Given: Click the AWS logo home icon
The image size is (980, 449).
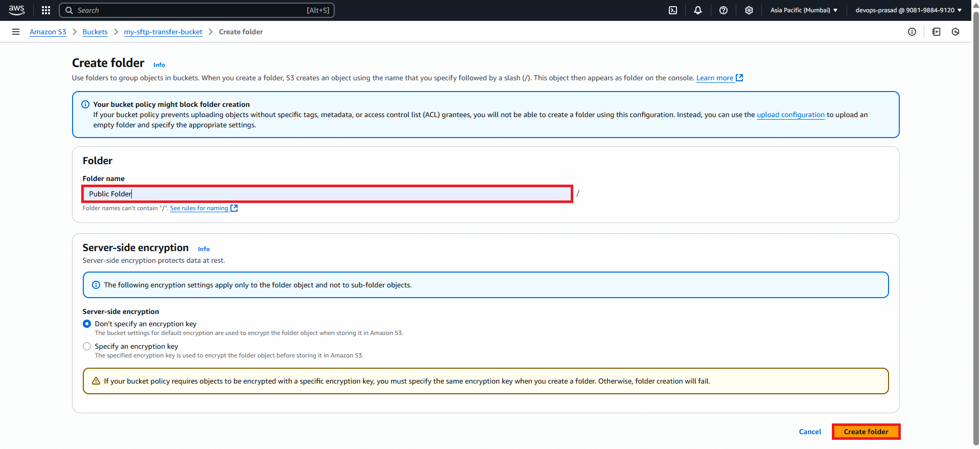Looking at the screenshot, I should 16,10.
